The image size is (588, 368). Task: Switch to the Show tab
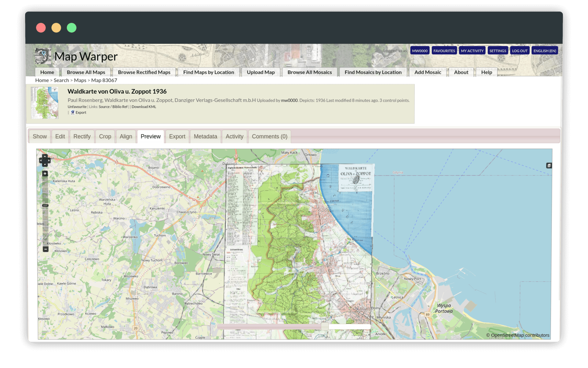coord(40,136)
